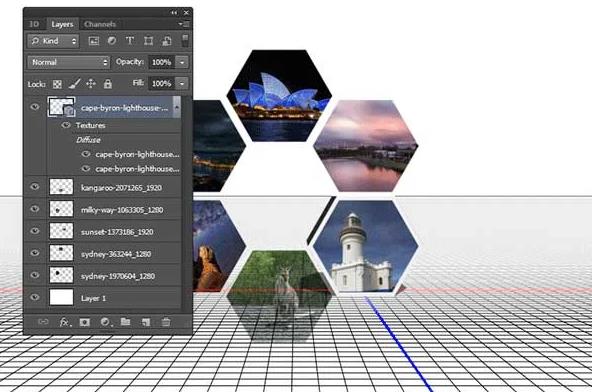The width and height of the screenshot is (592, 392).
Task: Collapse cape-byron-lighthouse layer effects arrow
Action: point(177,107)
